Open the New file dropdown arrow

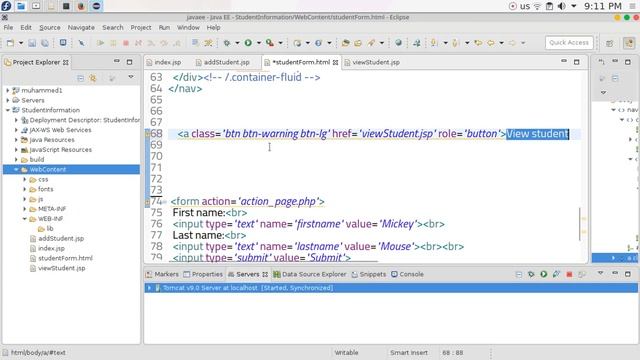[x=20, y=43]
